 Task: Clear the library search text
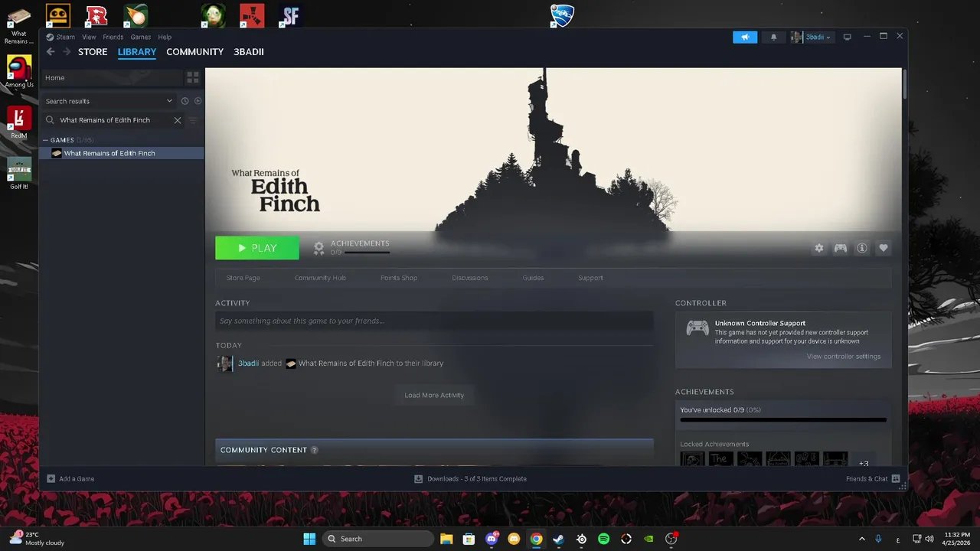click(178, 120)
